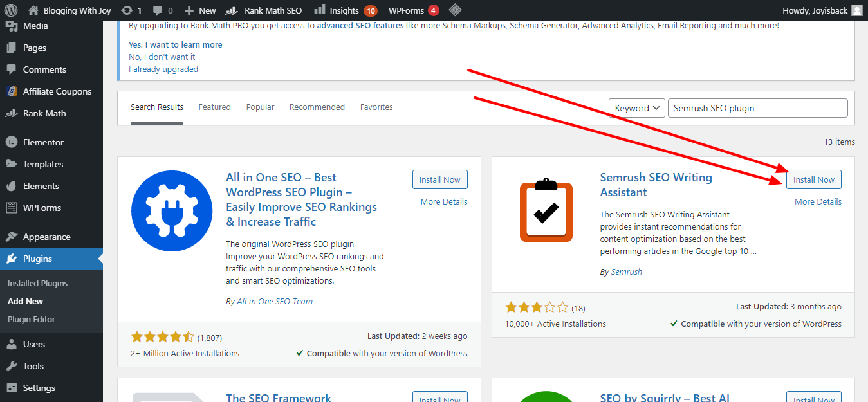Click the Insights notification badge 10

click(371, 10)
